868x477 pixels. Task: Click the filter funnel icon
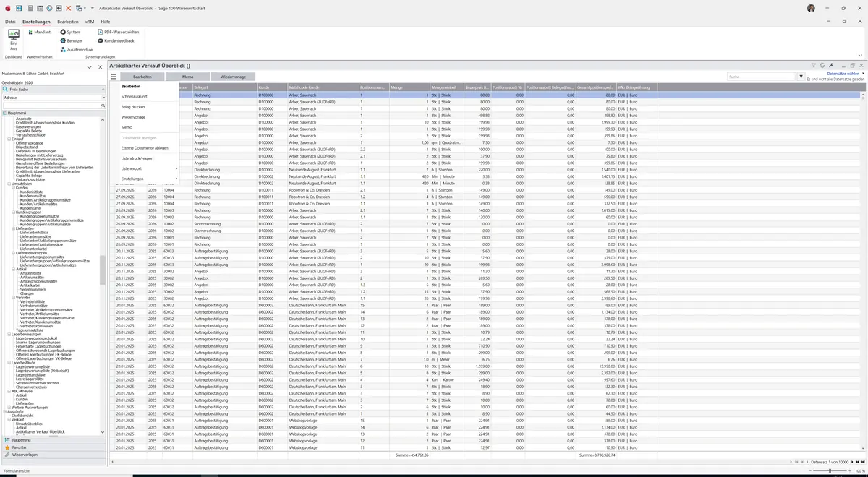coord(814,66)
